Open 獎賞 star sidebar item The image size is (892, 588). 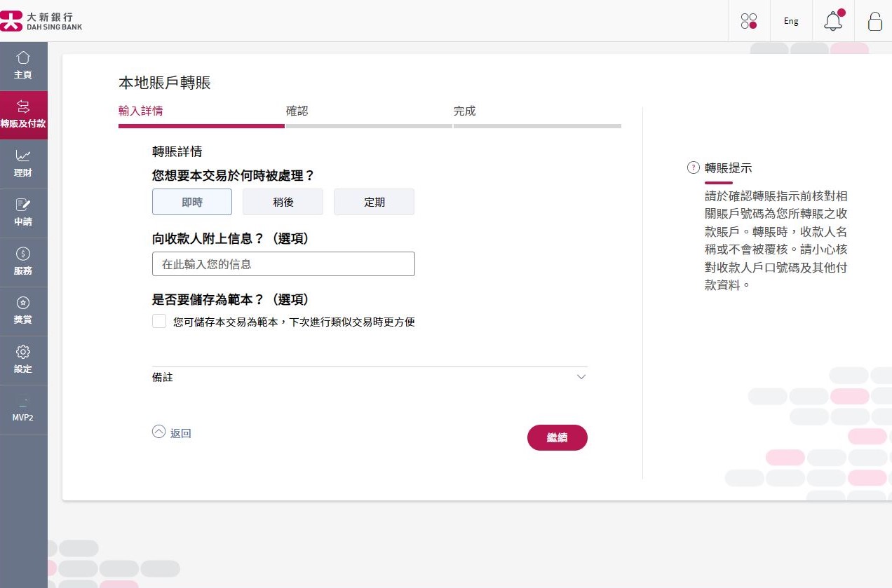[23, 311]
